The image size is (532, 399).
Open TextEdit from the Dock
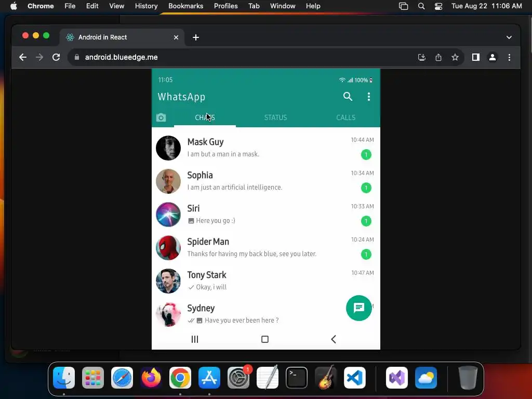(268, 378)
